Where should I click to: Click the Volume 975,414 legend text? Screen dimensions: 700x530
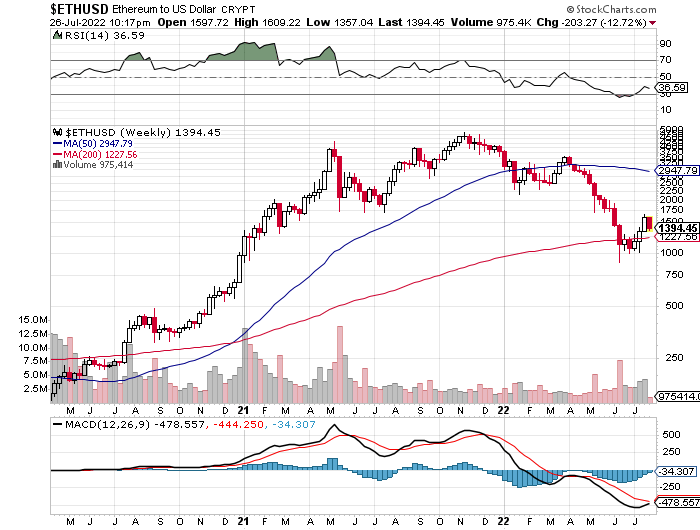(98, 165)
